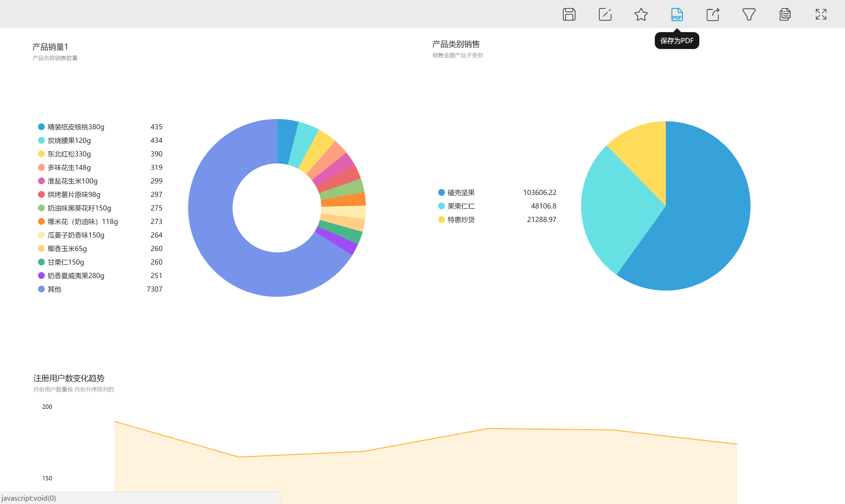Click the 产品销量1 chart title

tap(50, 46)
